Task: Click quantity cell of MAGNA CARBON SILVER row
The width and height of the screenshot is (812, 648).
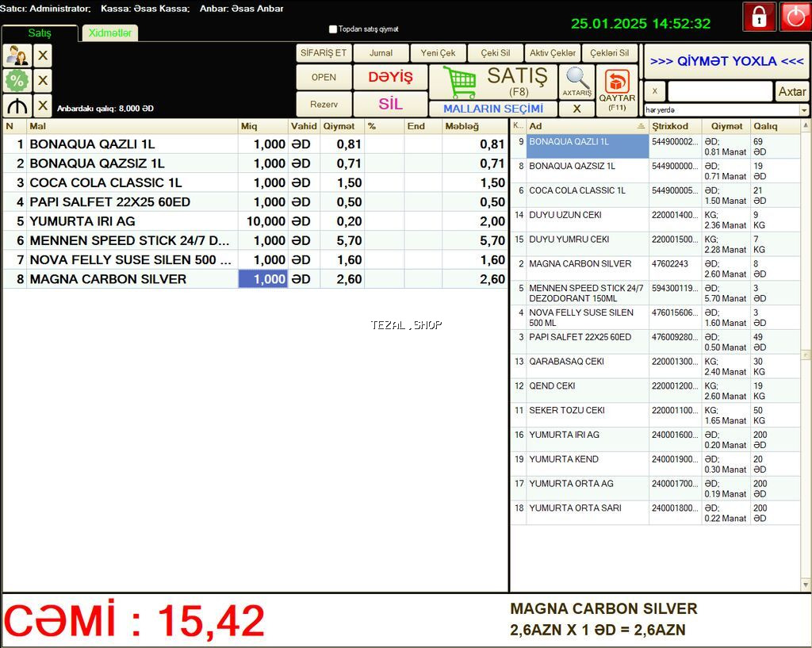Action: (263, 279)
